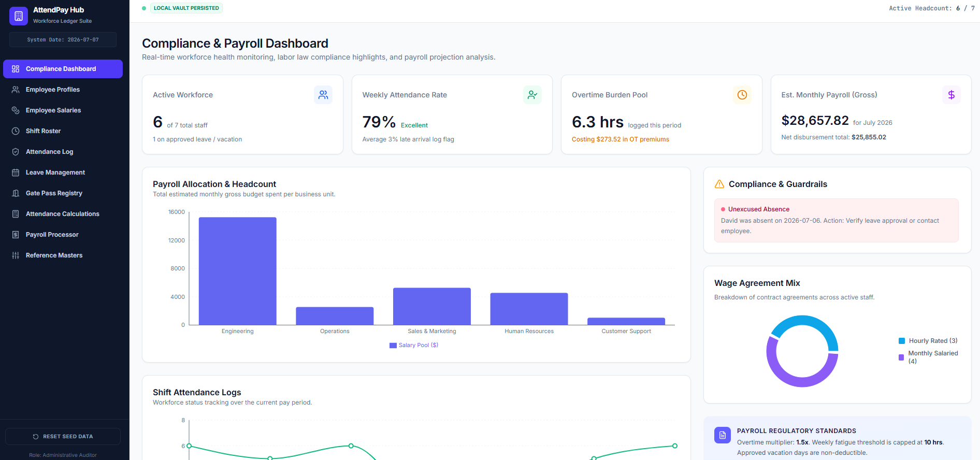This screenshot has width=980, height=460.
Task: Click the Attendance Log shield icon
Action: (16, 152)
